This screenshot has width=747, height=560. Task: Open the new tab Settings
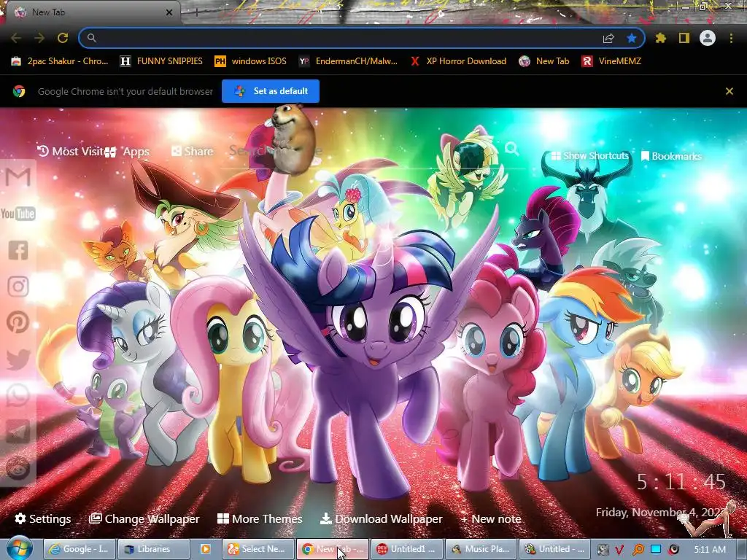pyautogui.click(x=43, y=519)
